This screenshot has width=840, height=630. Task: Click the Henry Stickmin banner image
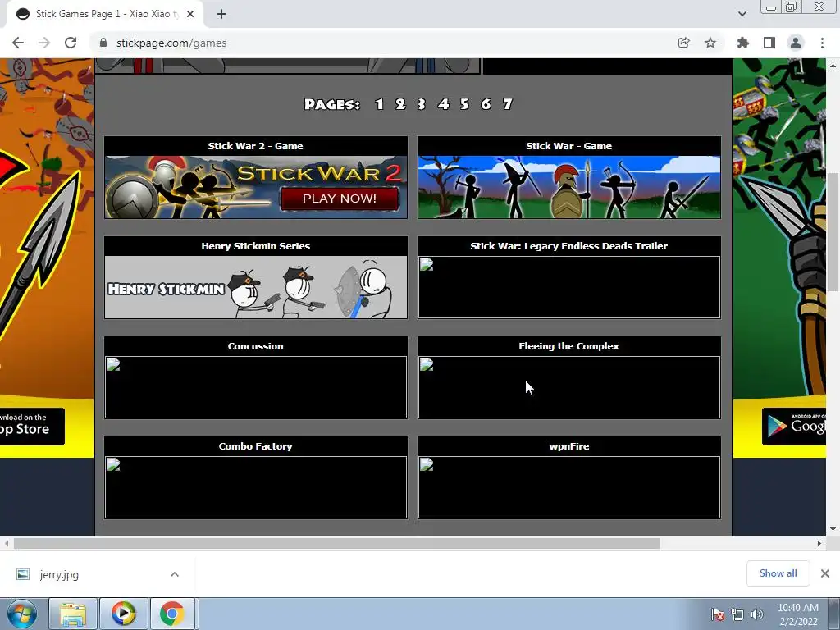[256, 287]
